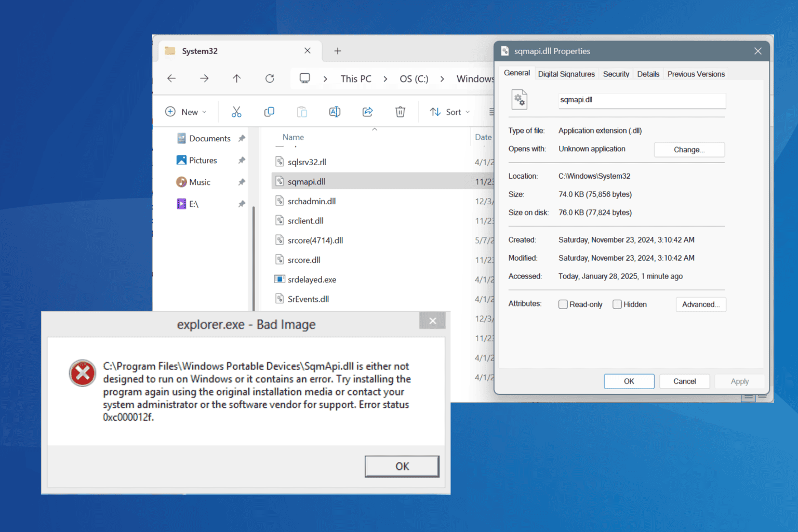Click OK in sqmapi.dll Properties
The image size is (798, 532).
point(629,381)
